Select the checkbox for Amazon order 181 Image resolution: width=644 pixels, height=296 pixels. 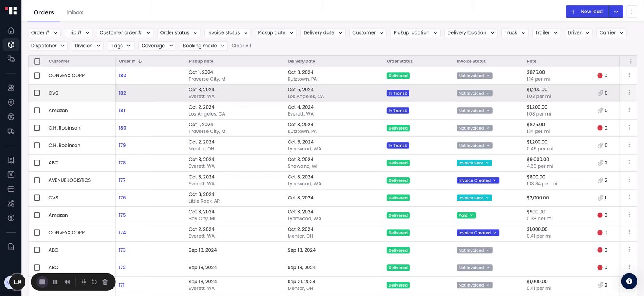pos(37,111)
